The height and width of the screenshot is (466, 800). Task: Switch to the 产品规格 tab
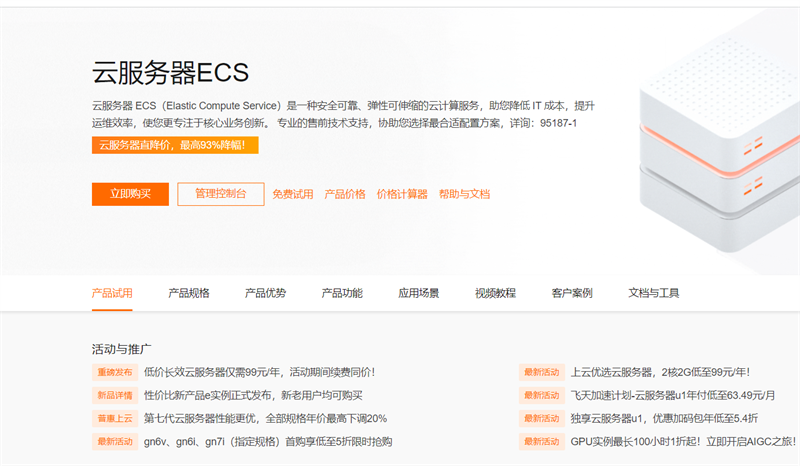189,293
